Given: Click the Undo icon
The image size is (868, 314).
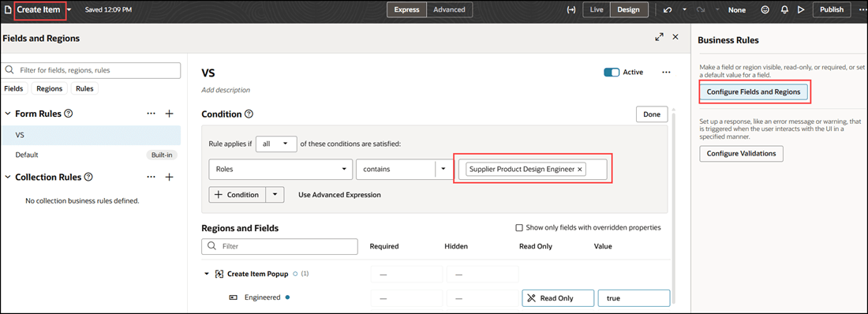Looking at the screenshot, I should (668, 9).
